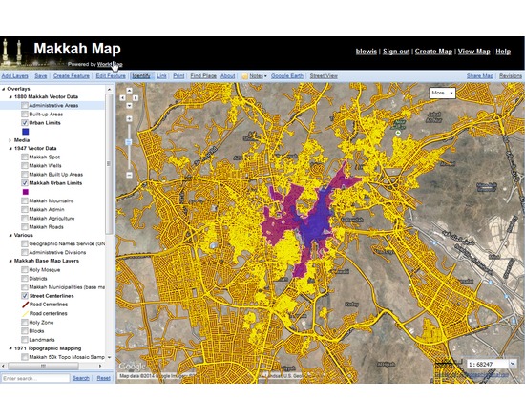Pan the map left with the arrow
This screenshot has height=420, width=525.
coord(122,97)
